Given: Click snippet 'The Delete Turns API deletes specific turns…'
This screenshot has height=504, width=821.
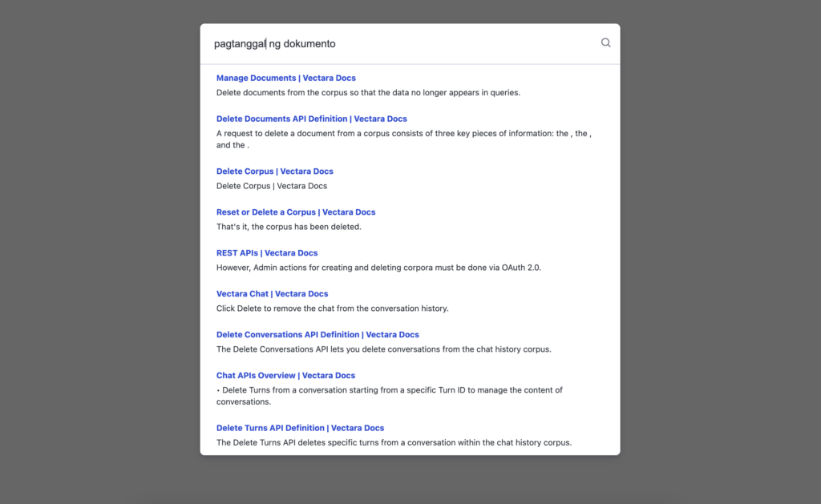Looking at the screenshot, I should tap(394, 442).
